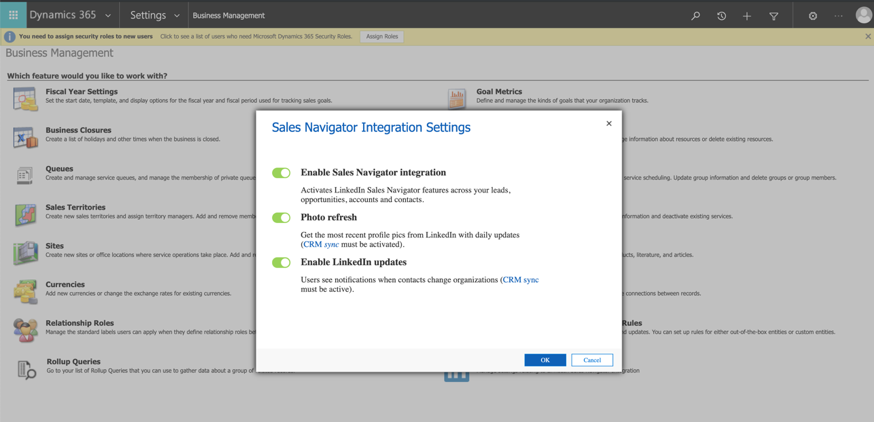
Task: Click the Assign Roles button
Action: 382,37
